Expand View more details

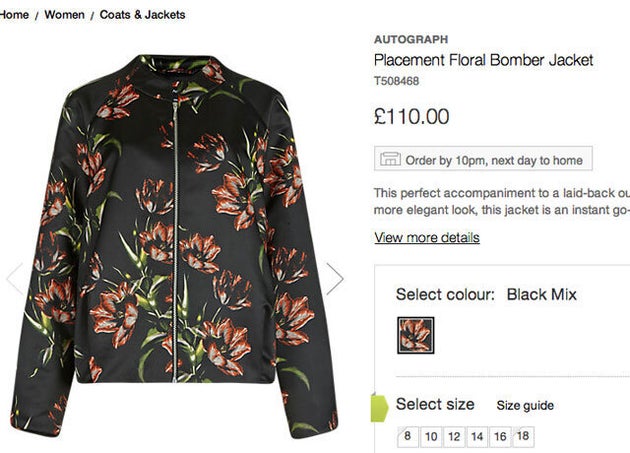point(427,238)
